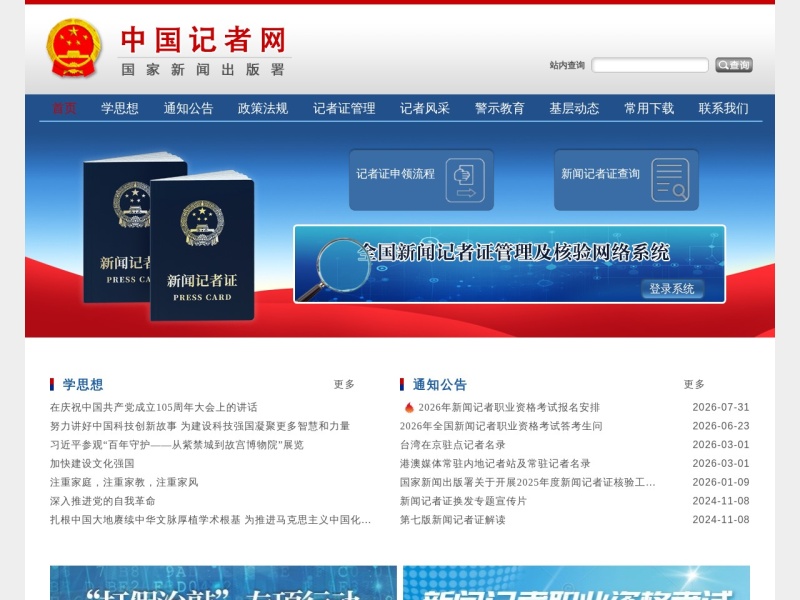
Task: Go to 通知公告 in navigation bar
Action: coord(188,108)
